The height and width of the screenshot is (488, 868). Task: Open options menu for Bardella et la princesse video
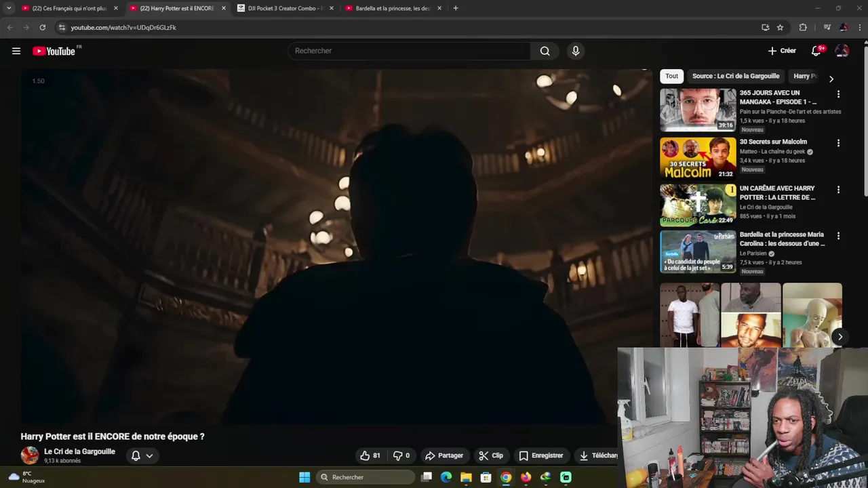point(838,236)
